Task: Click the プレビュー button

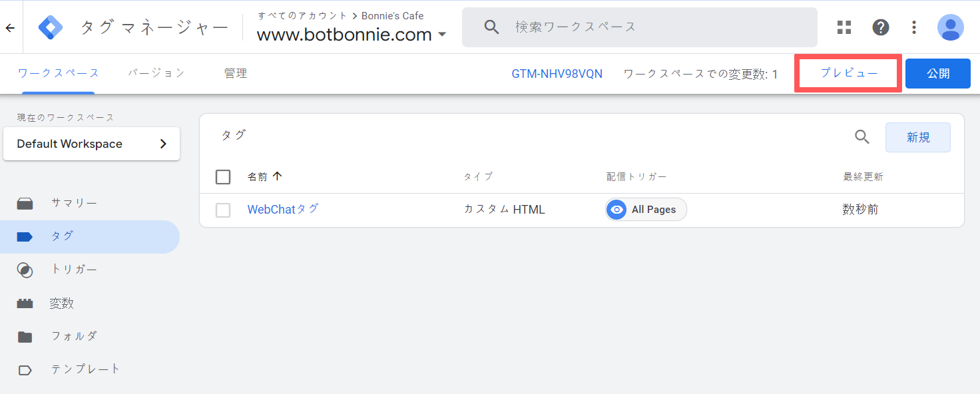Action: pos(849,73)
